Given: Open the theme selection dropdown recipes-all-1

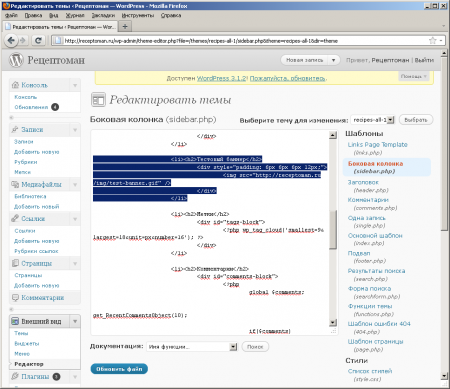Looking at the screenshot, I should pos(372,119).
